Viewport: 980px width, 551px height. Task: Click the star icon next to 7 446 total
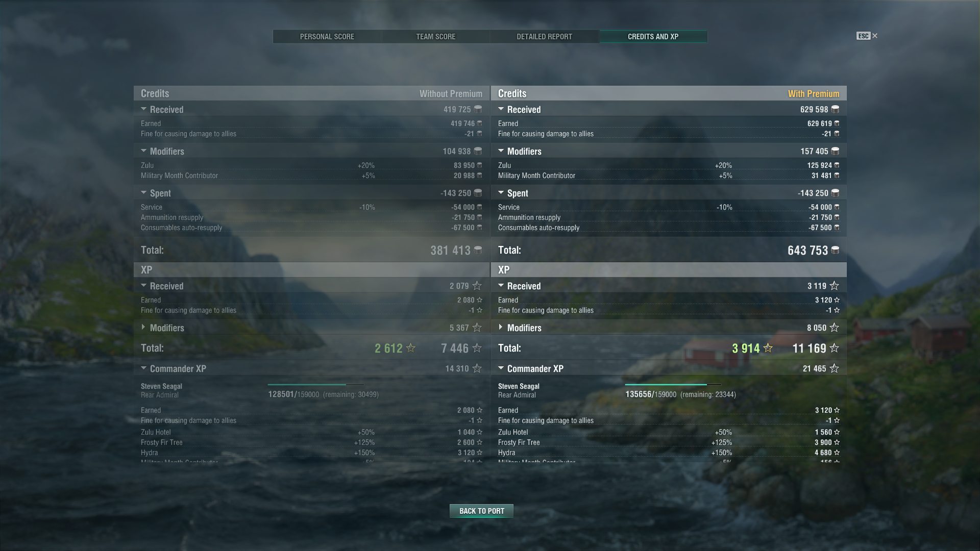(x=477, y=348)
